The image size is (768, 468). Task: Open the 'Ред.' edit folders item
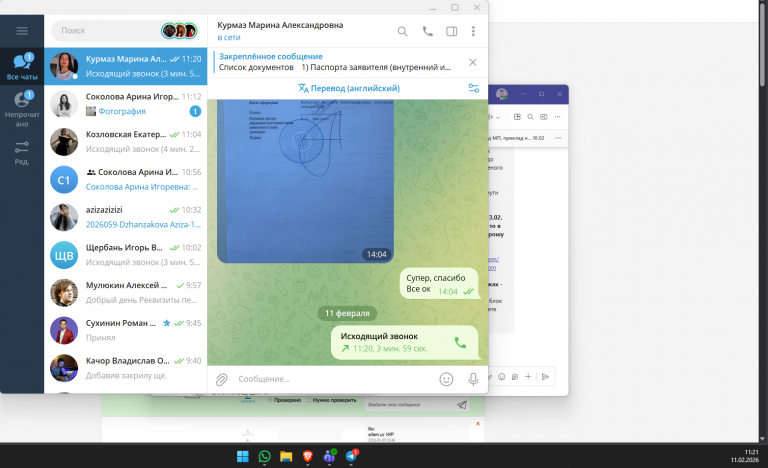pyautogui.click(x=22, y=153)
